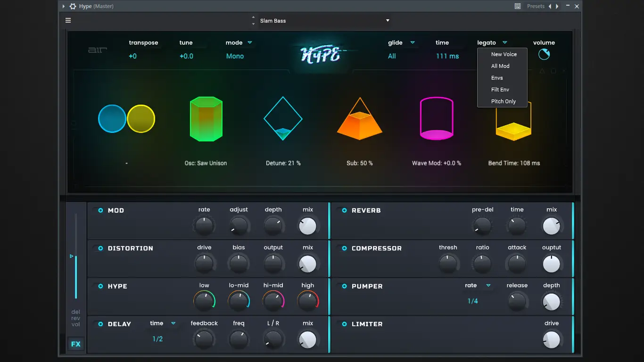Image resolution: width=644 pixels, height=362 pixels.
Task: Click the cyan diamond Detune icon
Action: [283, 119]
